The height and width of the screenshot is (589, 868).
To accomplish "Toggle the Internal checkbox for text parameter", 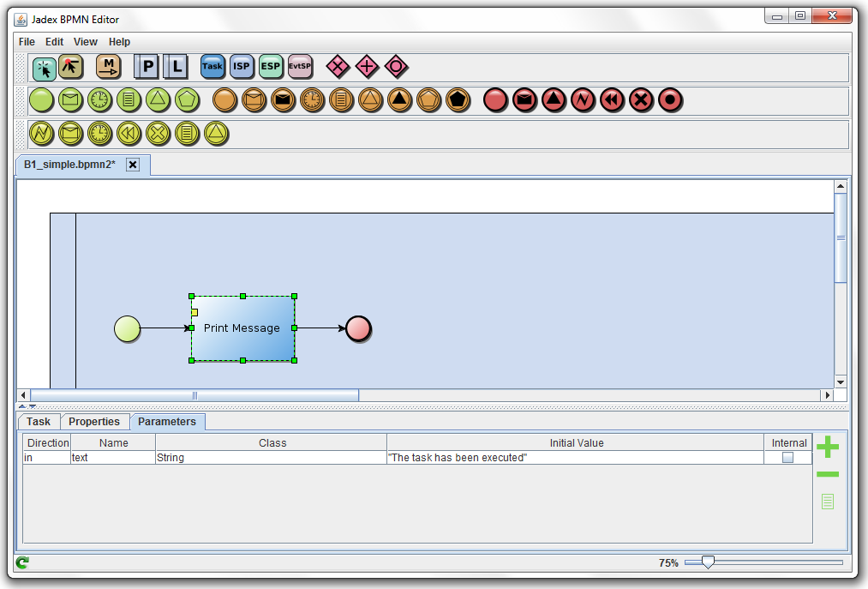I will [x=787, y=457].
